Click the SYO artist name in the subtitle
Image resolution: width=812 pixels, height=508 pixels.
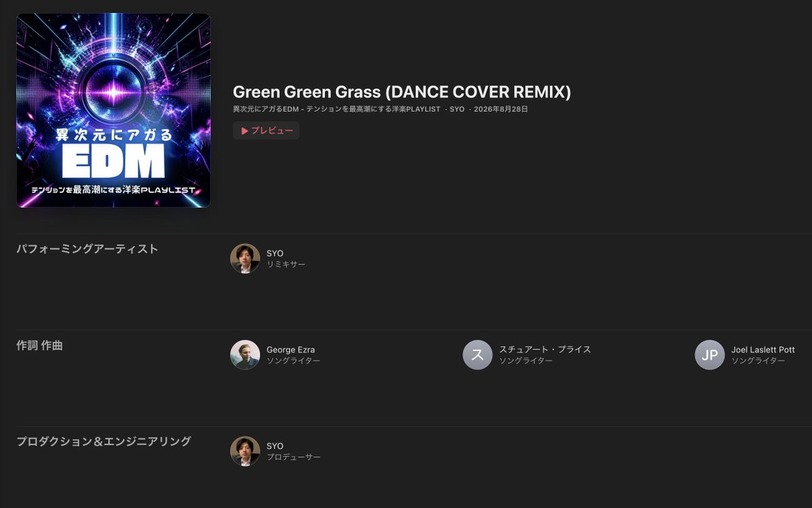456,109
